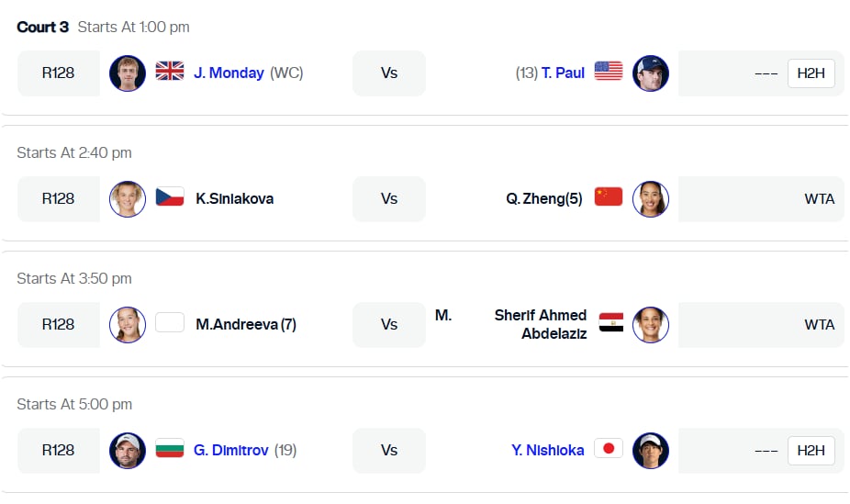Click the Great Britain flag beside J. Monday
This screenshot has height=504, width=850.
pos(170,71)
